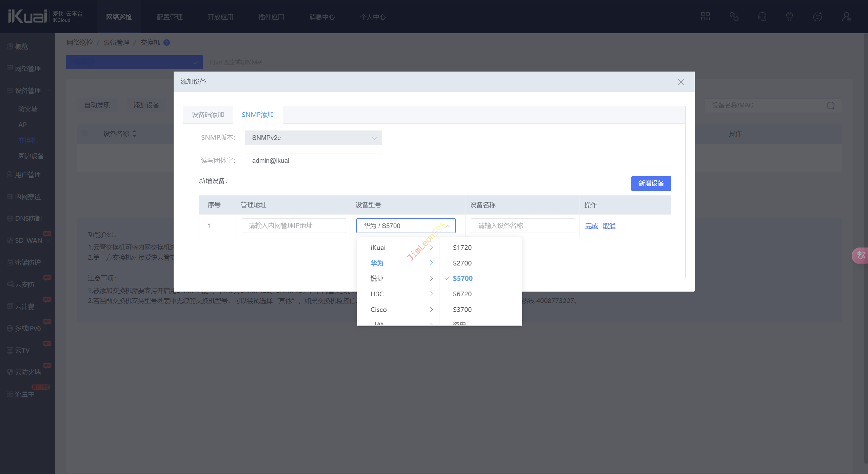868x474 pixels.
Task: Close the 添加设备 dialog
Action: click(x=680, y=82)
